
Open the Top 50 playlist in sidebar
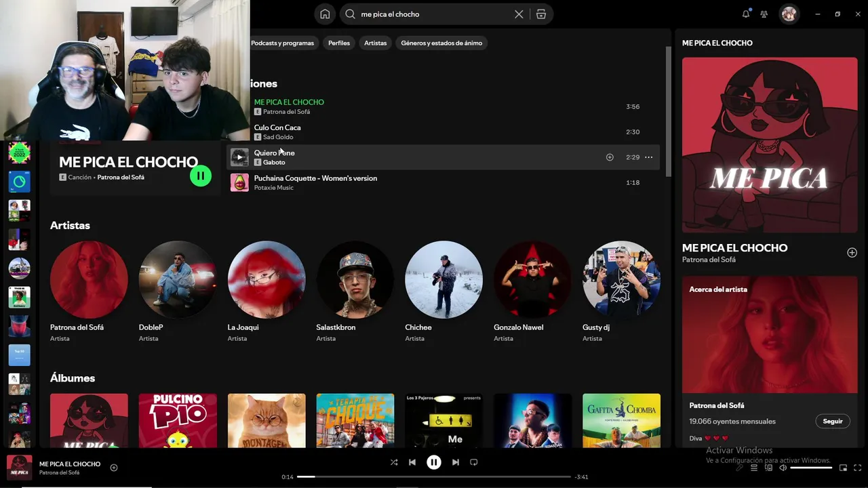20,355
